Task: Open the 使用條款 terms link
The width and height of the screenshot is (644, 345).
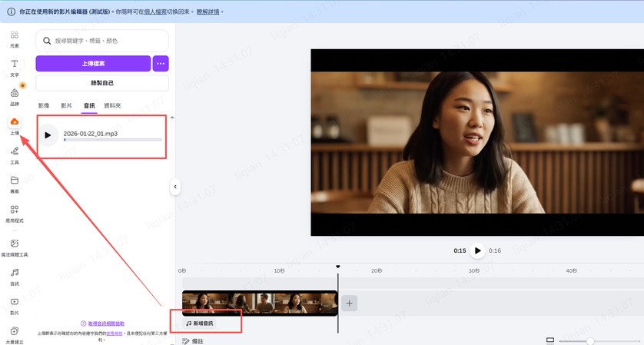Action: (x=115, y=333)
